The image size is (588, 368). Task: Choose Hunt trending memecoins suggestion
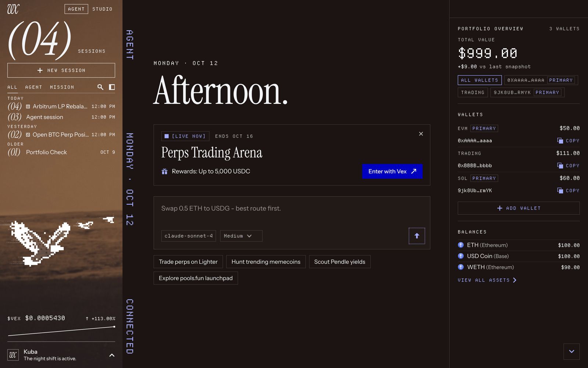(266, 262)
